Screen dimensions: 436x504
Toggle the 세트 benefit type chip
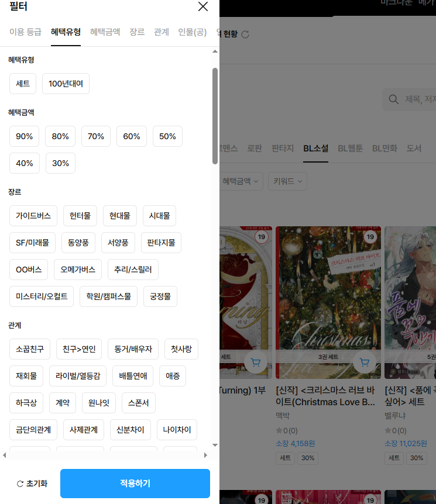pyautogui.click(x=23, y=84)
